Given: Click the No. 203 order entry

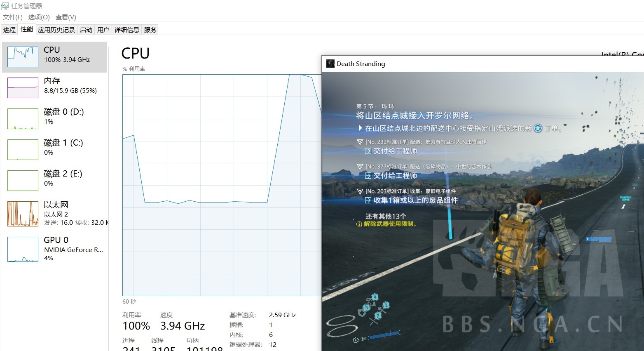Looking at the screenshot, I should pyautogui.click(x=410, y=191).
